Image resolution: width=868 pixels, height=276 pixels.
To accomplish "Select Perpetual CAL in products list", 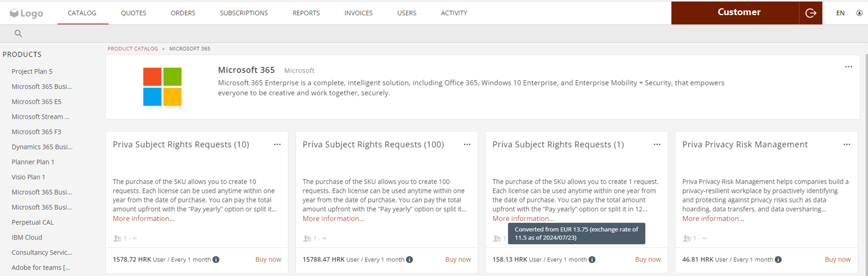I will pyautogui.click(x=33, y=222).
